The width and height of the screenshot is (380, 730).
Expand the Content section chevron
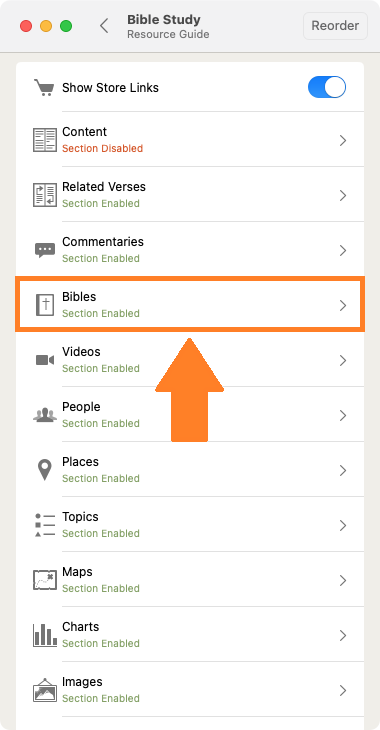point(343,141)
